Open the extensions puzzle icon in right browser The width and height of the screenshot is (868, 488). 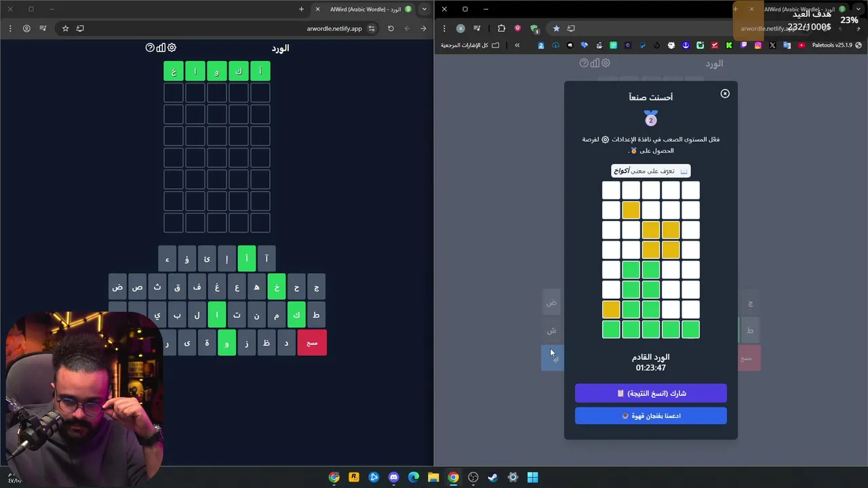click(x=501, y=28)
